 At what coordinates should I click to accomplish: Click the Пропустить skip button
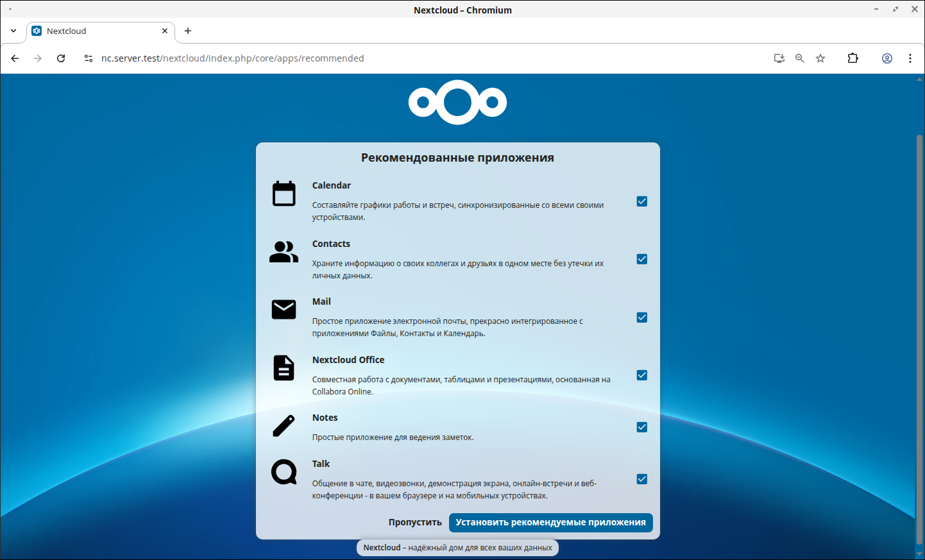[x=415, y=522]
